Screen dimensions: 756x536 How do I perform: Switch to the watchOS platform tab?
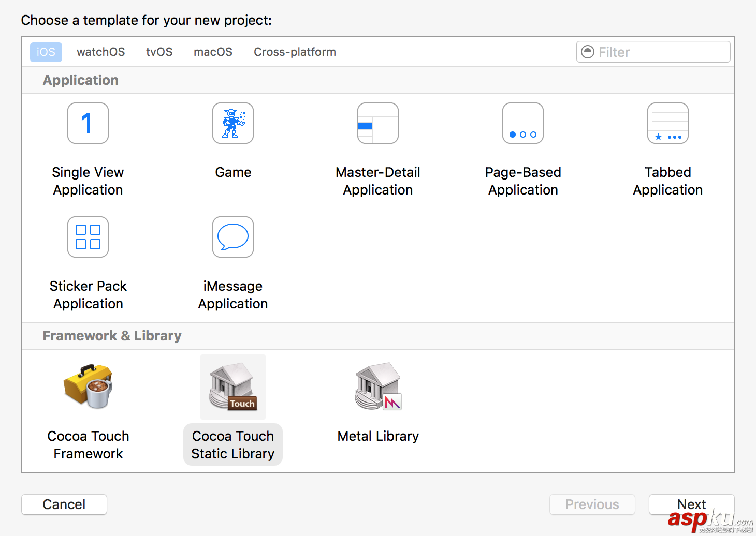point(101,52)
